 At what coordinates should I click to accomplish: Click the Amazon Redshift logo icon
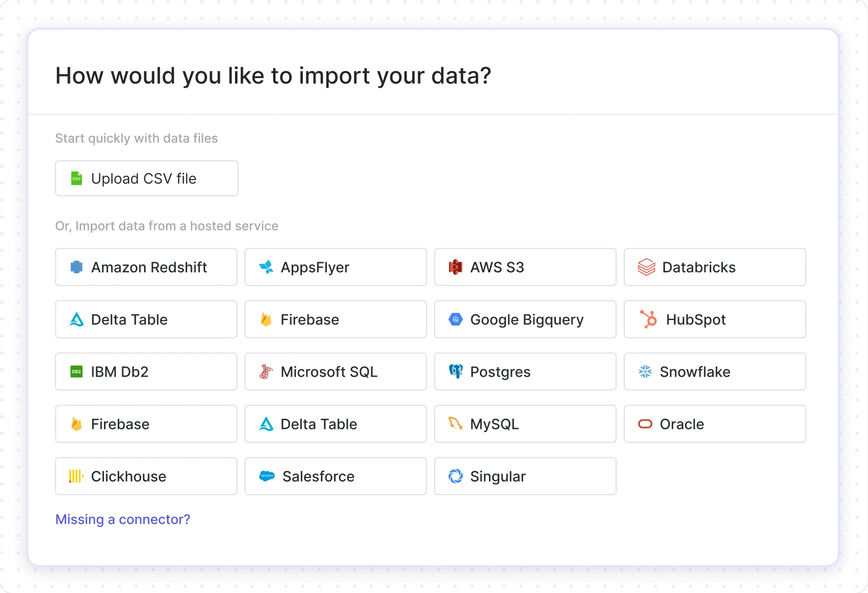pyautogui.click(x=76, y=267)
